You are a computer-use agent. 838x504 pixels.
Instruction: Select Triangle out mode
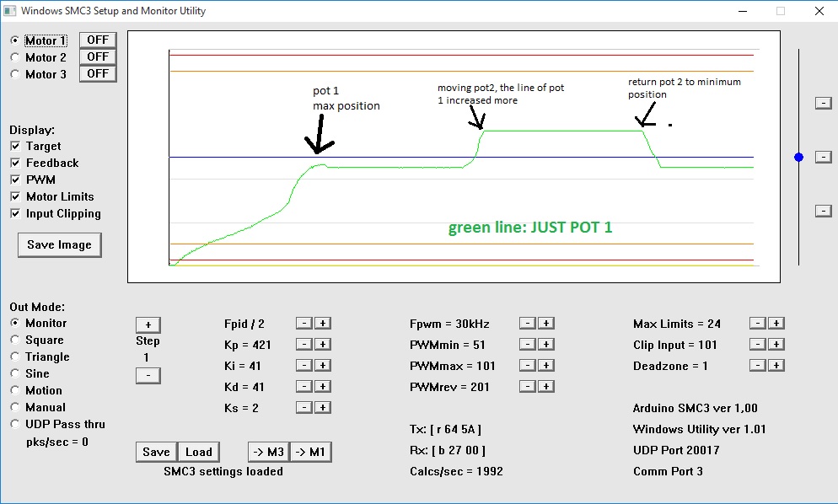[x=15, y=357]
